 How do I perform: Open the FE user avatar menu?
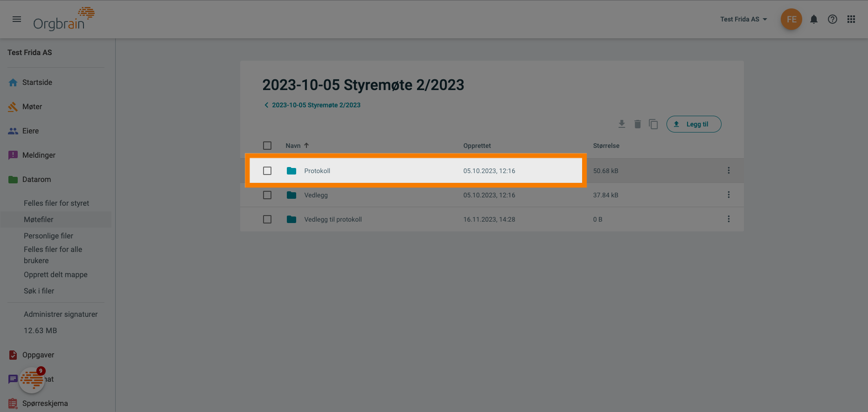[x=791, y=19]
